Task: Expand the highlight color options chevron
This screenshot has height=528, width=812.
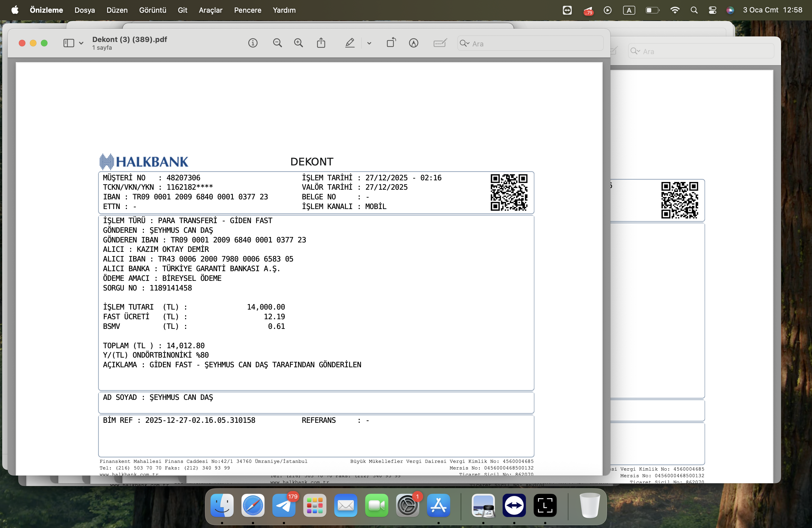Action: pyautogui.click(x=369, y=43)
